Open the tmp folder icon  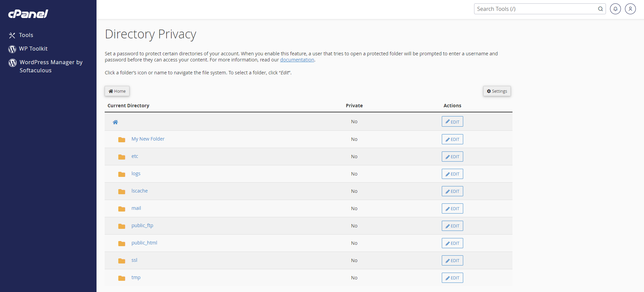[x=122, y=278]
